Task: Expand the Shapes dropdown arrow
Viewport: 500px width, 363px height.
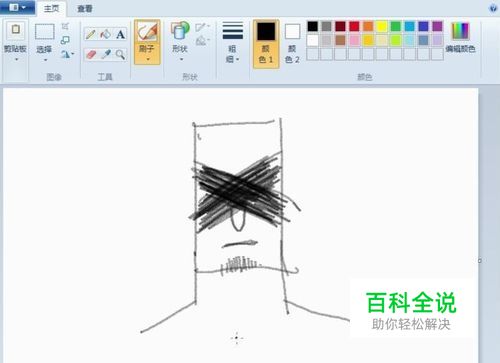Action: 182,60
